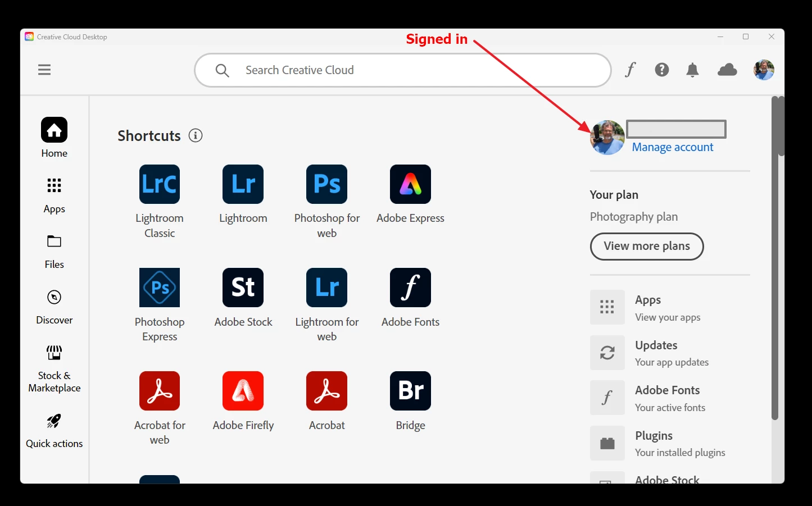Click the Search Creative Cloud field
Image resolution: width=812 pixels, height=506 pixels.
click(402, 70)
